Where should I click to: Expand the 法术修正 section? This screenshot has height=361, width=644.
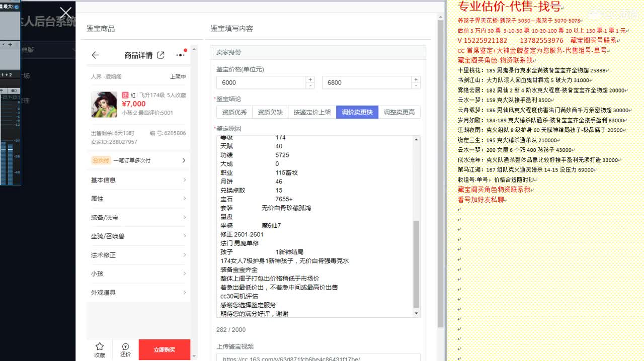(139, 255)
